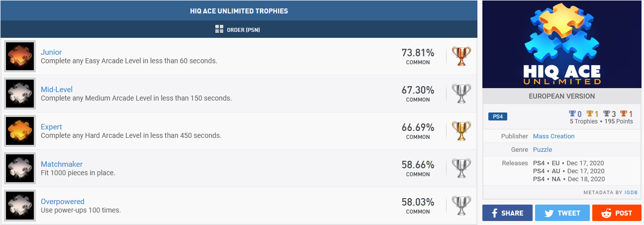Open the Puzzle genre link
The width and height of the screenshot is (644, 225).
coord(543,149)
